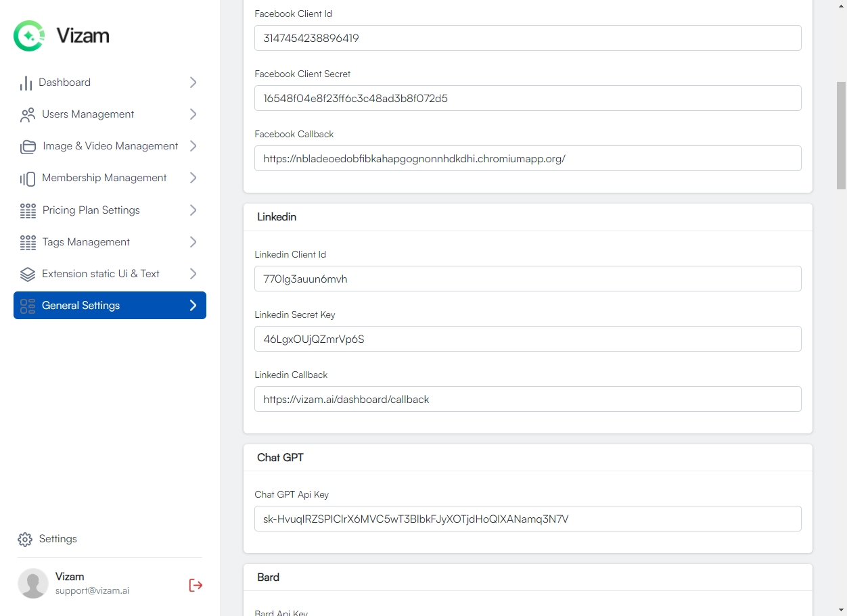
Task: Expand the General Settings chevron
Action: [193, 306]
